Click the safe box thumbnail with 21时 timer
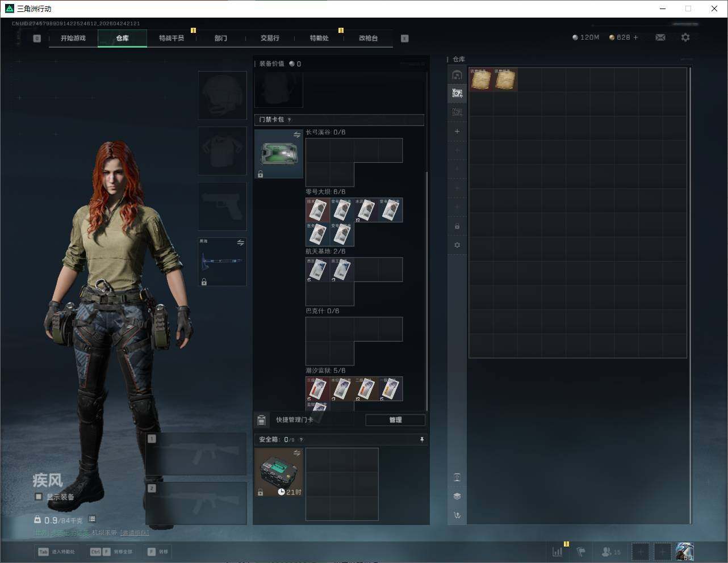Viewport: 728px width, 563px height. pyautogui.click(x=279, y=472)
